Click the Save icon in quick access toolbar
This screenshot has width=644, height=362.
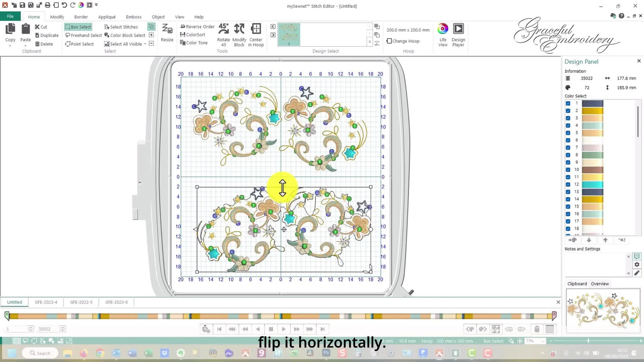22,5
